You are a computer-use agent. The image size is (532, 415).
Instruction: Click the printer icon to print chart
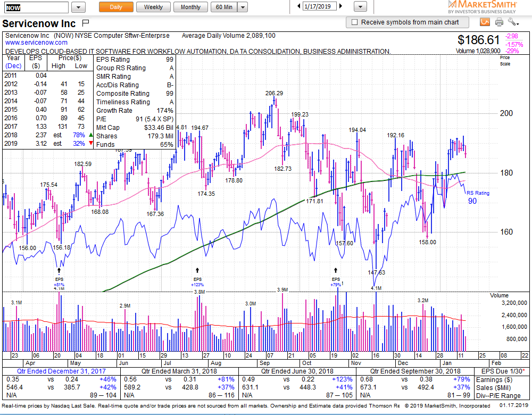(499, 22)
